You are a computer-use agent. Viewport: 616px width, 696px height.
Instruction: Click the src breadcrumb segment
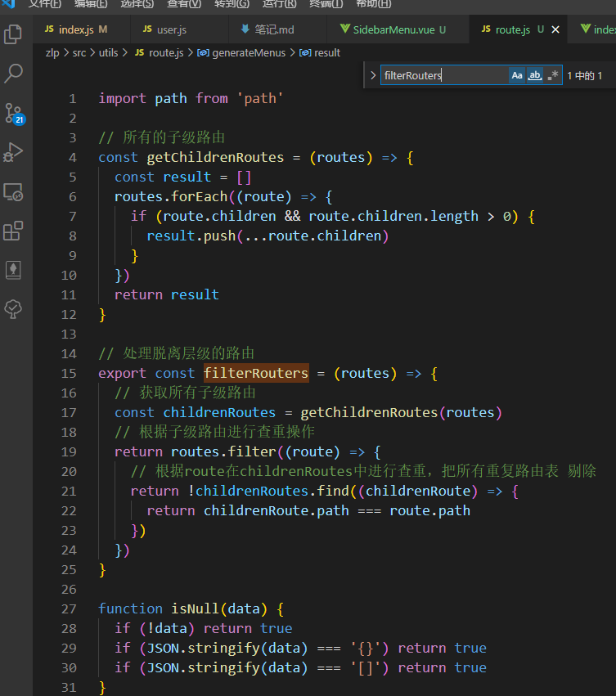click(79, 52)
